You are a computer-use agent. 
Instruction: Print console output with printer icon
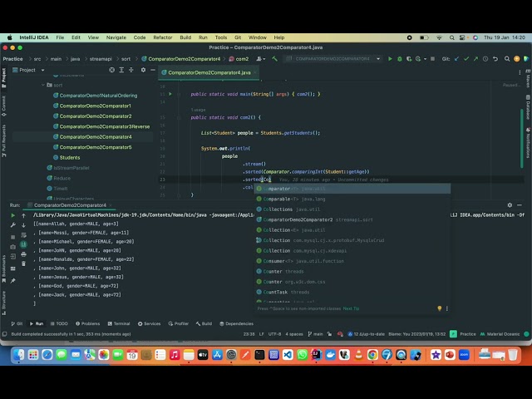tap(23, 254)
